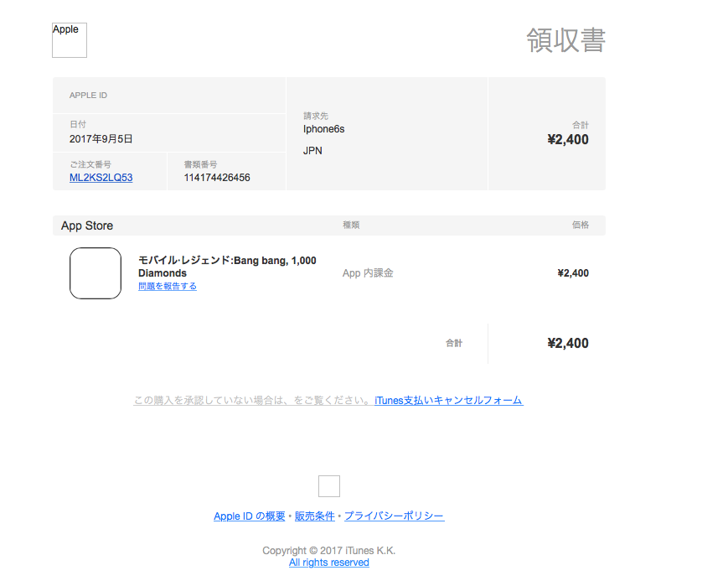Click the item title モバイル·レジェンド:Bang bang
This screenshot has height=586, width=728.
pos(227,261)
